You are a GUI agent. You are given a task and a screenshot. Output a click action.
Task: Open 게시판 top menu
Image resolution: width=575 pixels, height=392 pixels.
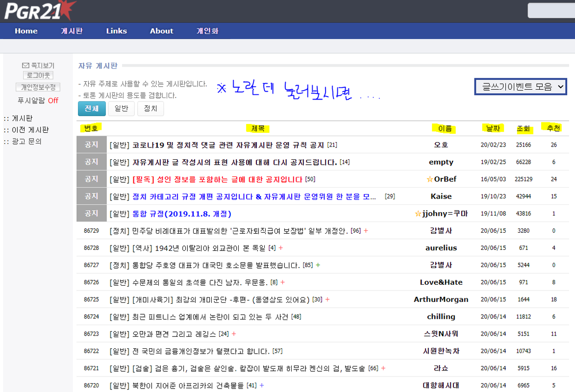tap(72, 31)
